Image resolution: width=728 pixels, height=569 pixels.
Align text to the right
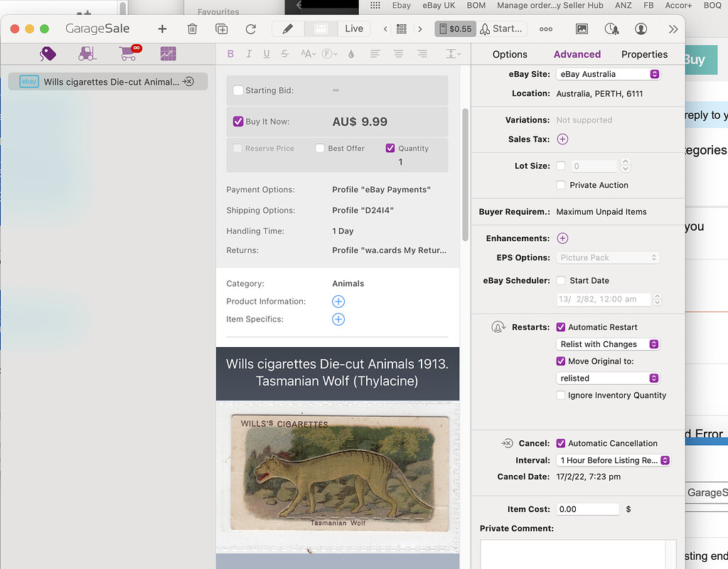tap(422, 54)
